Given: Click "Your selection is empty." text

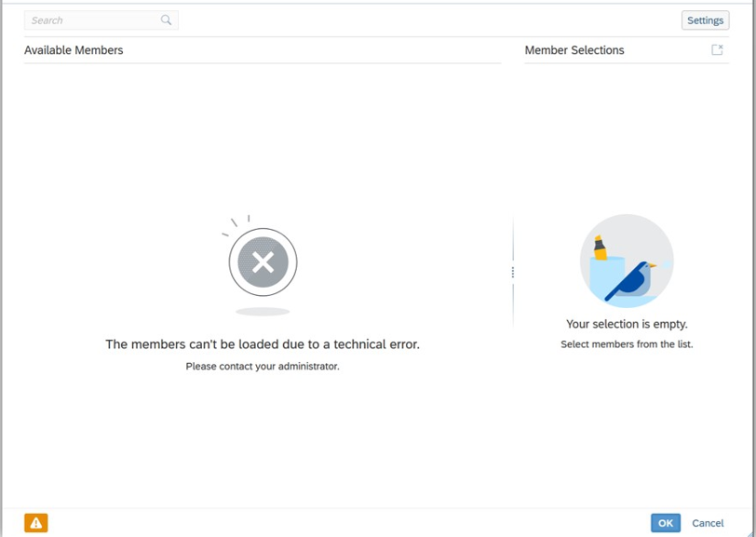Looking at the screenshot, I should pyautogui.click(x=627, y=324).
